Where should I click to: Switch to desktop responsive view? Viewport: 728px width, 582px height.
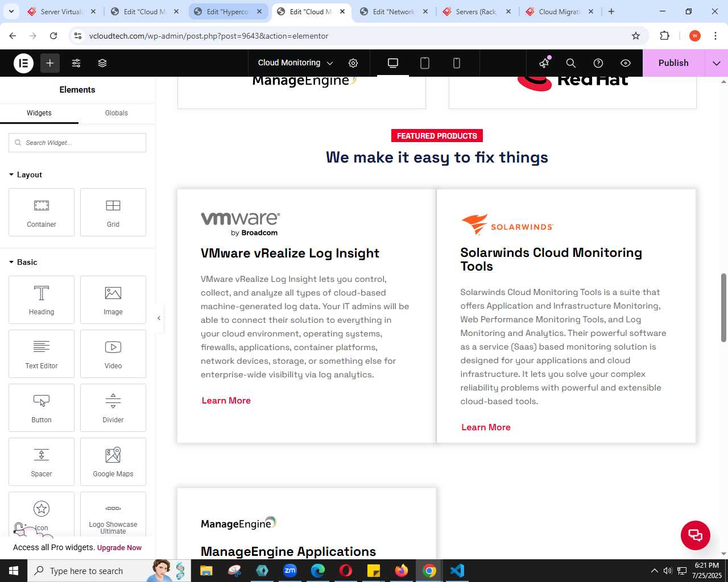(393, 63)
